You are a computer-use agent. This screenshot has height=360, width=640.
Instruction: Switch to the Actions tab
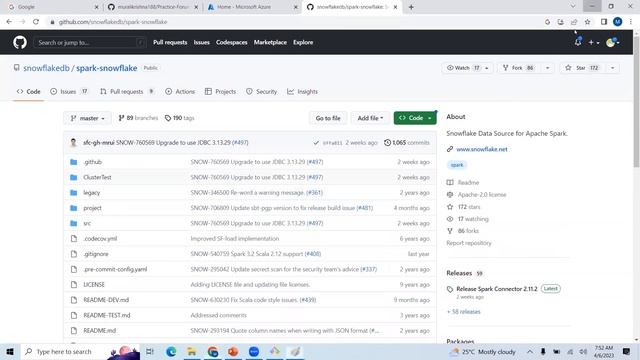pyautogui.click(x=180, y=91)
